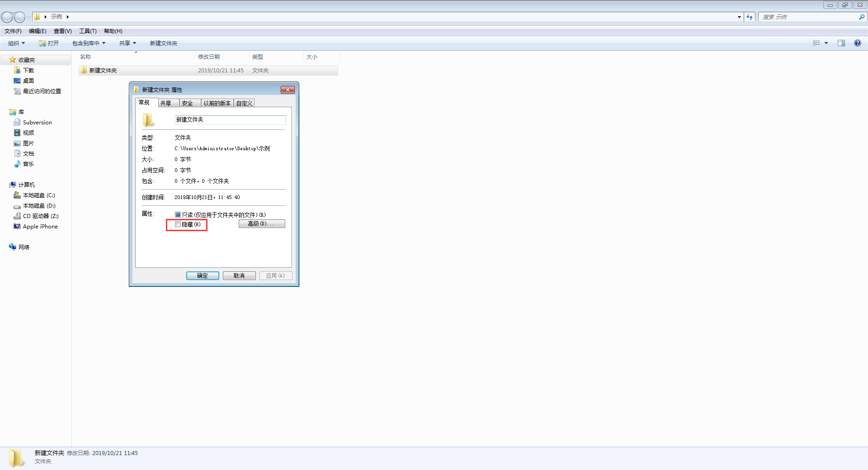
Task: Open the view options dropdown arrow
Action: pyautogui.click(x=826, y=43)
